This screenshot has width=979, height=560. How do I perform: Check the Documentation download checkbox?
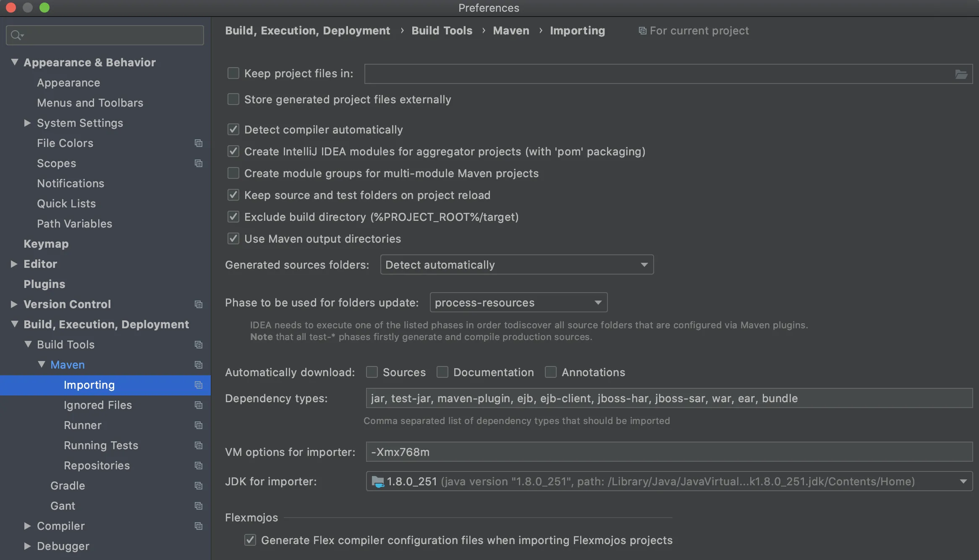tap(442, 372)
